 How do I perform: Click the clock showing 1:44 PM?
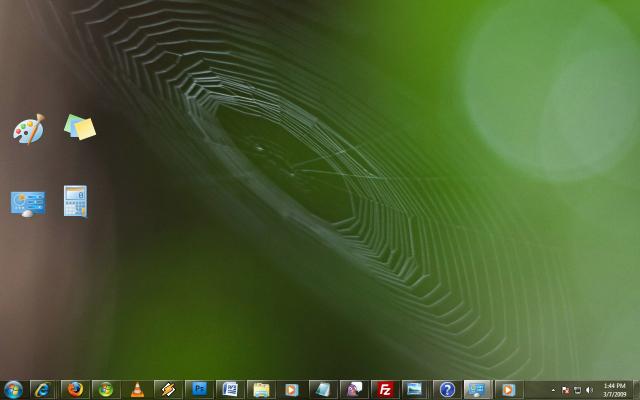[x=615, y=389]
